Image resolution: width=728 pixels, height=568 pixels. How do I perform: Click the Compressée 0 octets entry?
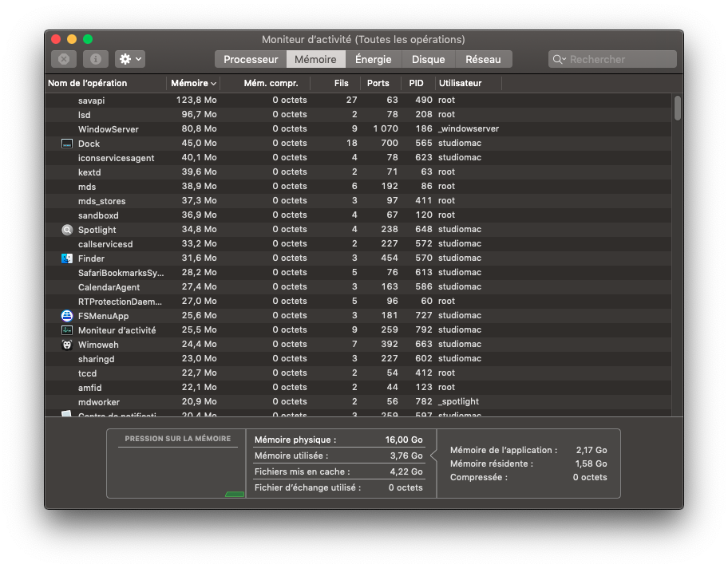click(528, 478)
